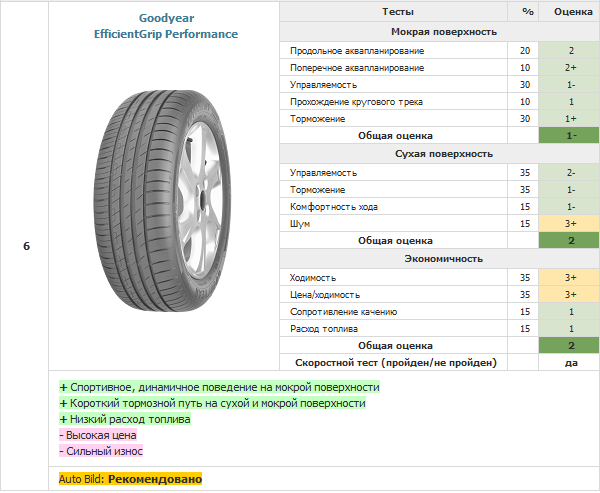Click percent 20 for Продольное аквапланирование
The image size is (600, 493).
pos(525,51)
